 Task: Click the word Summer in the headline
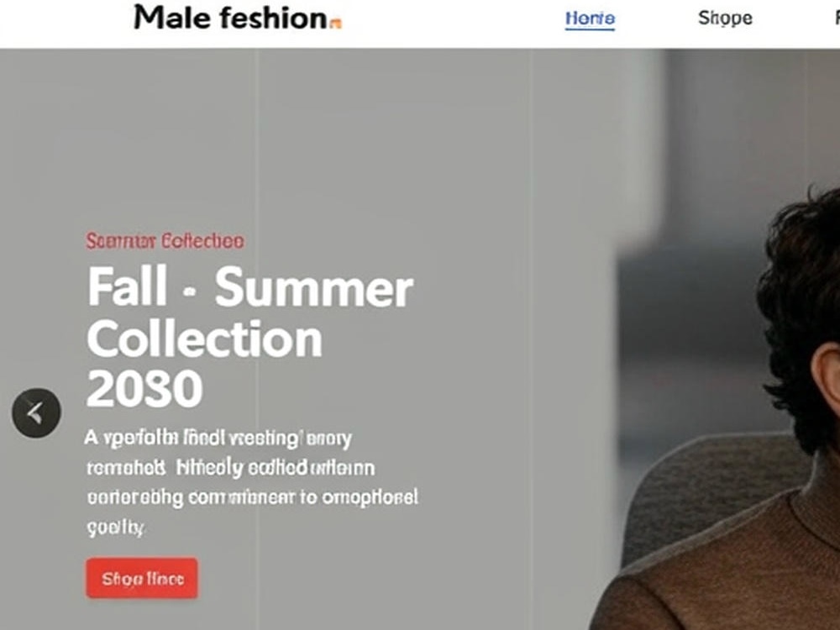[x=314, y=287]
